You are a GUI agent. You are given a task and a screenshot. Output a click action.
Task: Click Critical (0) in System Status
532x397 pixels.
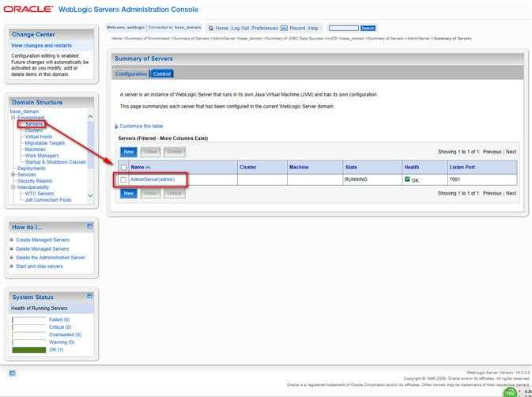click(60, 327)
